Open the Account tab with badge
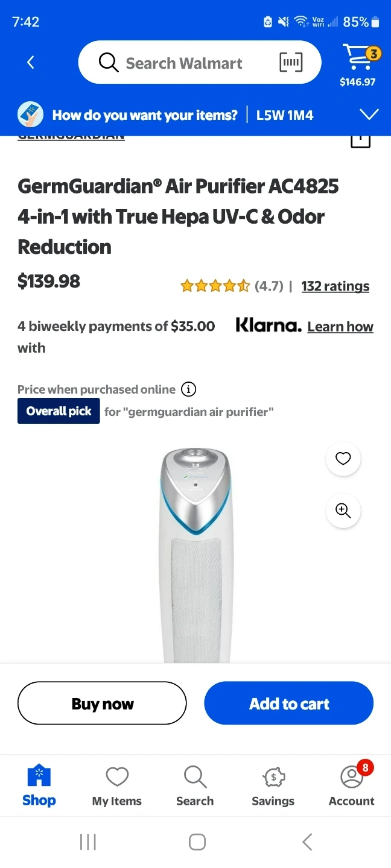 (x=352, y=785)
